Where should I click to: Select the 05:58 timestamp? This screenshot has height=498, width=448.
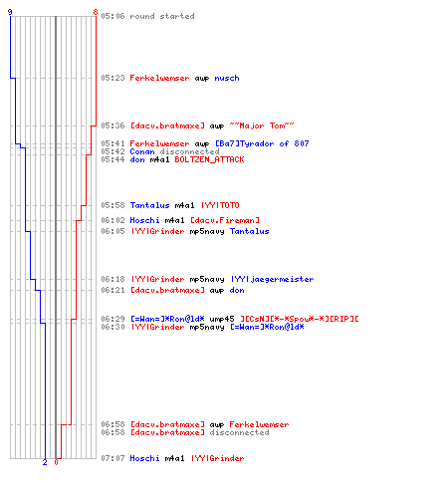click(x=112, y=205)
